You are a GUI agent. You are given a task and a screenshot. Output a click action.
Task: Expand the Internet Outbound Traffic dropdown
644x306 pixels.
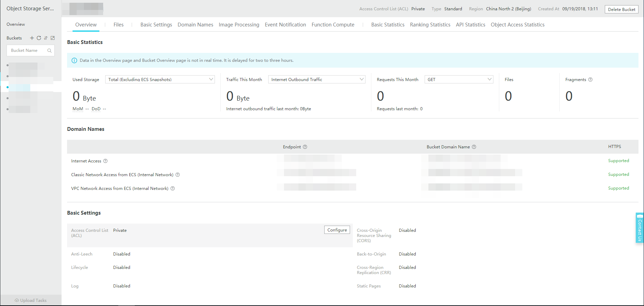316,79
